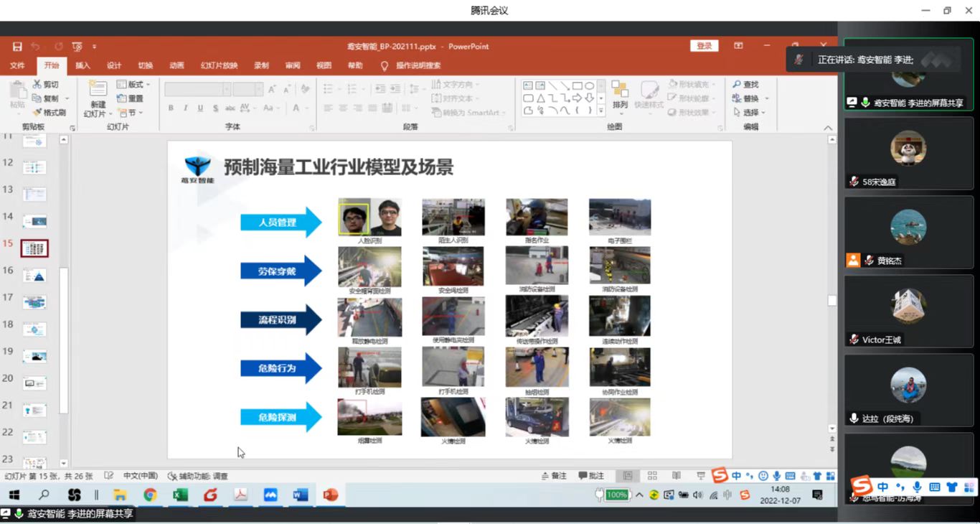Open PowerPoint from the Windows taskbar

point(330,495)
